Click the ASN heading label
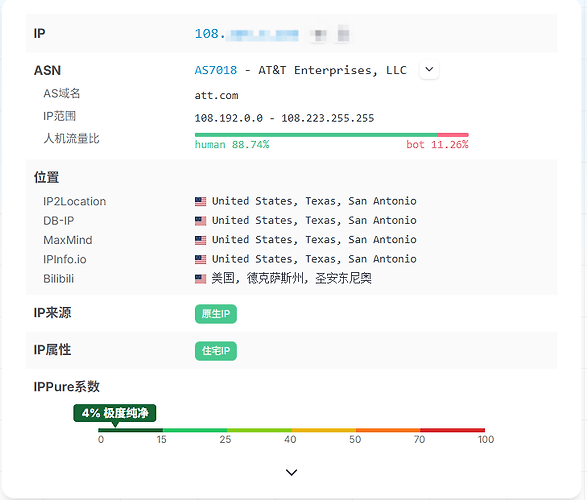The height and width of the screenshot is (500, 587). tap(48, 70)
